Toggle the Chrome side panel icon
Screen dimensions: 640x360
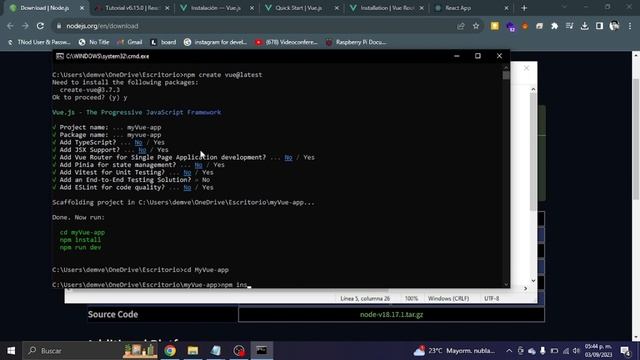[x=599, y=26]
